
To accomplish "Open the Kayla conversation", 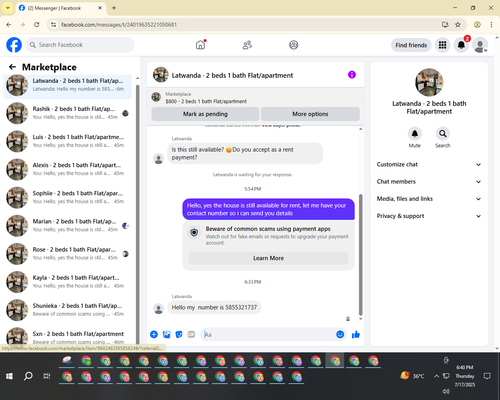I will pyautogui.click(x=67, y=282).
